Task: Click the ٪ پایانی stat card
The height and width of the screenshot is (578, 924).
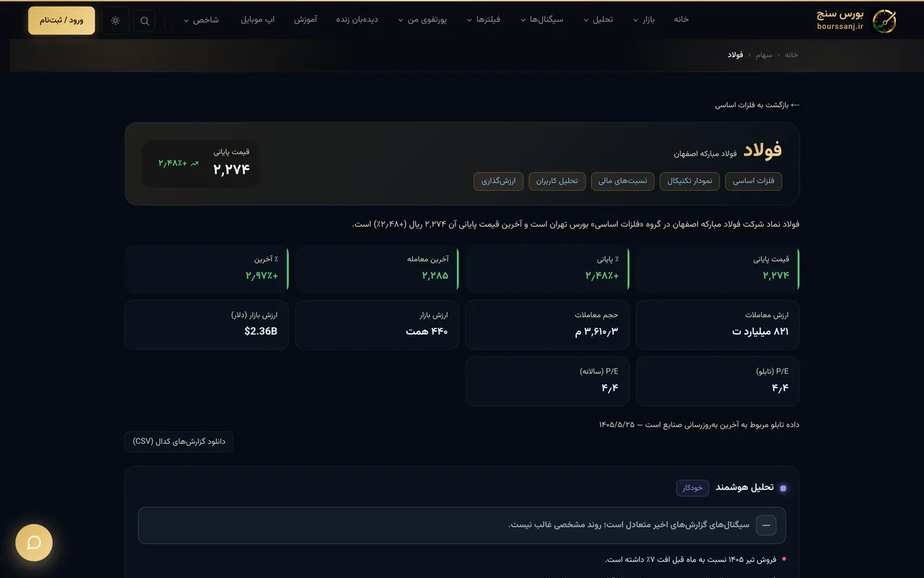Action: [x=547, y=269]
